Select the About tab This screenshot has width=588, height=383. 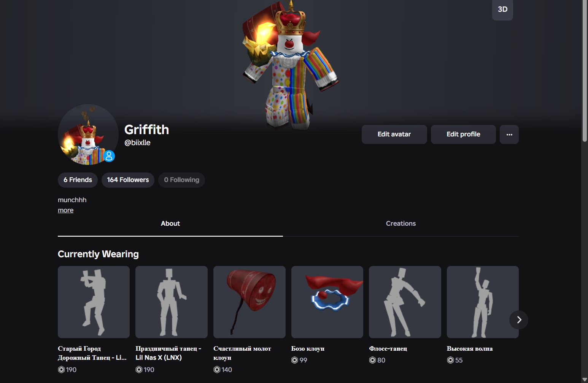[x=170, y=223]
